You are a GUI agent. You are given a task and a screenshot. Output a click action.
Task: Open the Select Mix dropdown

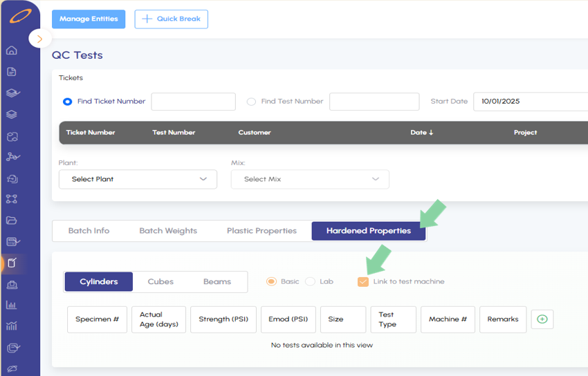(x=310, y=179)
